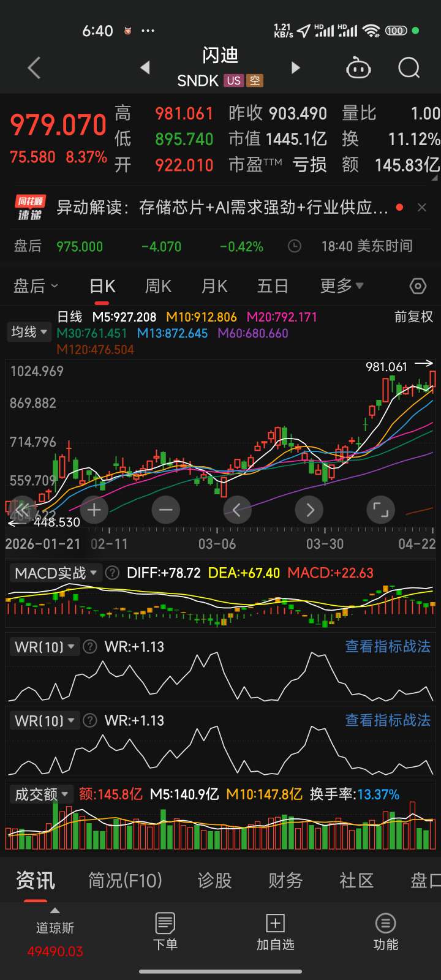The height and width of the screenshot is (980, 441).
Task: Tap the 空 short-selling tag
Action: pyautogui.click(x=255, y=81)
